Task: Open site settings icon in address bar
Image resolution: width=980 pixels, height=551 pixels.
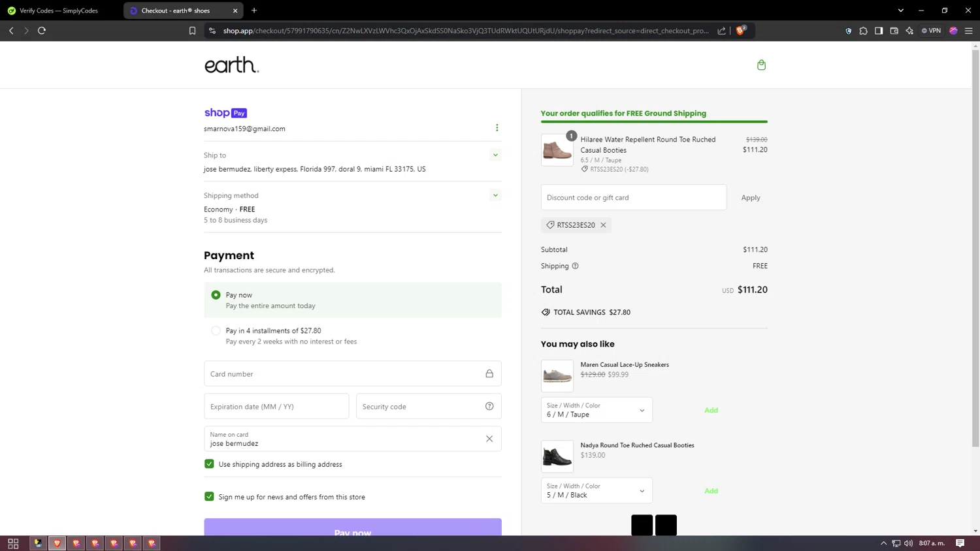Action: click(212, 31)
